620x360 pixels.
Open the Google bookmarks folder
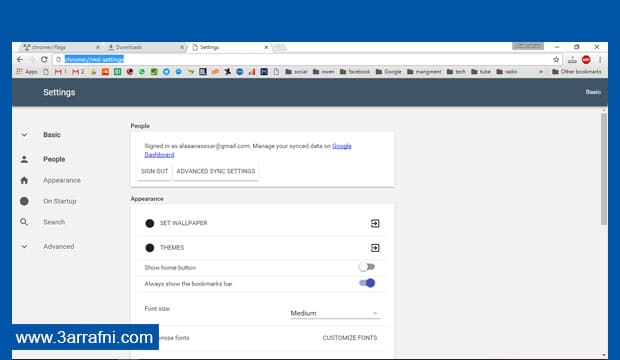pos(388,72)
